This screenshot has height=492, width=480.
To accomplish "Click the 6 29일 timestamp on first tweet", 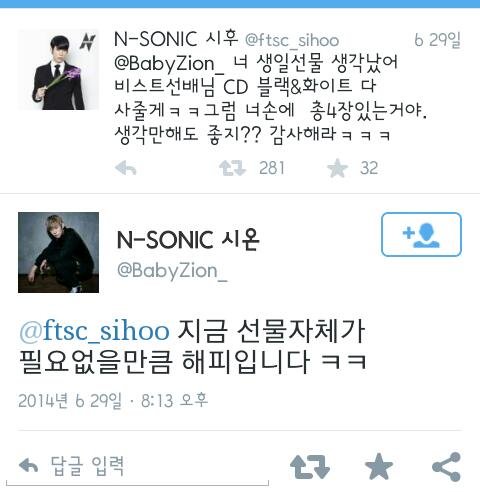I will click(x=437, y=40).
